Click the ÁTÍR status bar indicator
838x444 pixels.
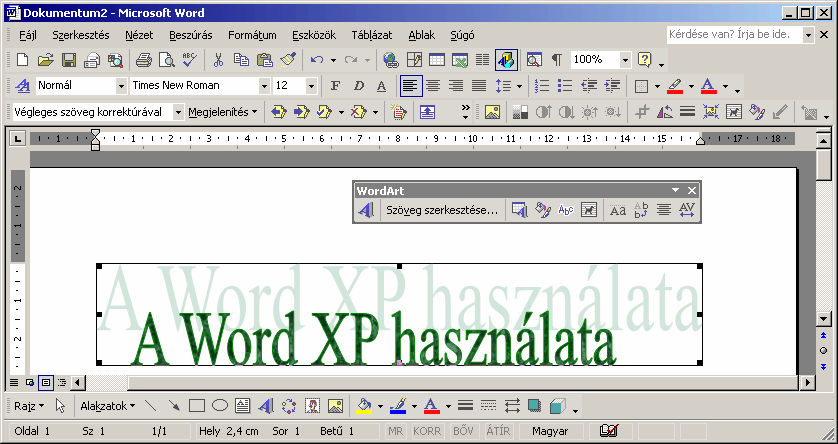[x=498, y=431]
